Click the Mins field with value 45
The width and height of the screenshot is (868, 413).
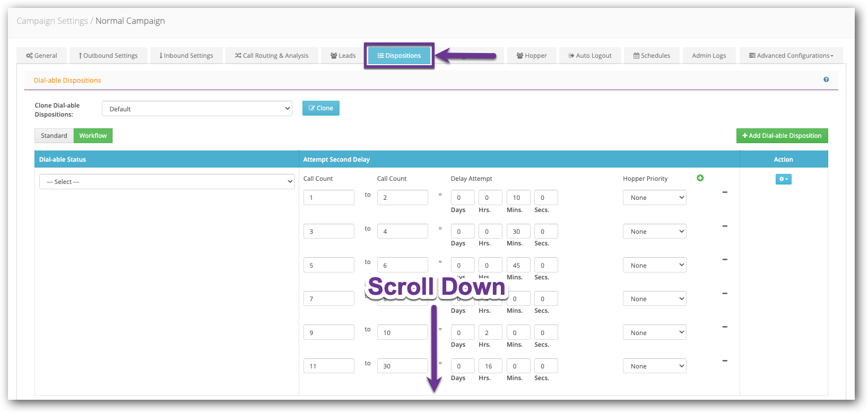tap(518, 265)
